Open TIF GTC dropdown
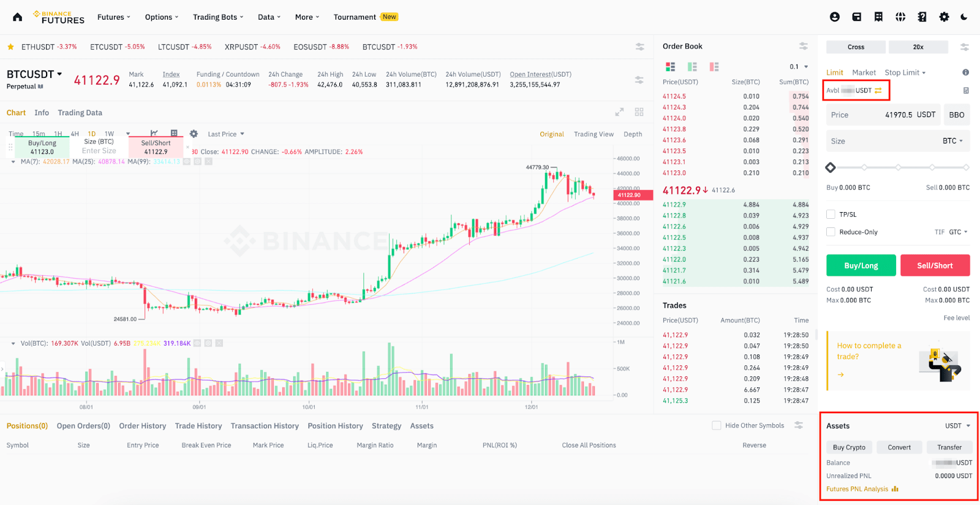 point(958,232)
